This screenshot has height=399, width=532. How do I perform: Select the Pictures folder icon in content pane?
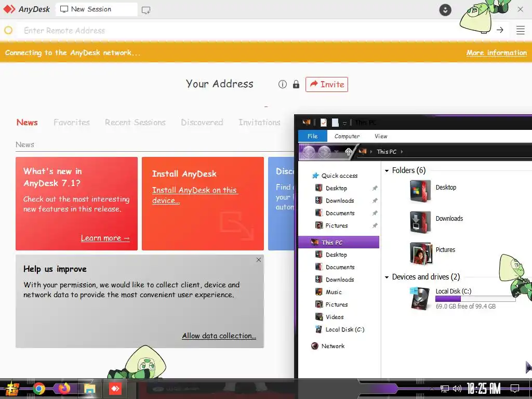click(421, 253)
